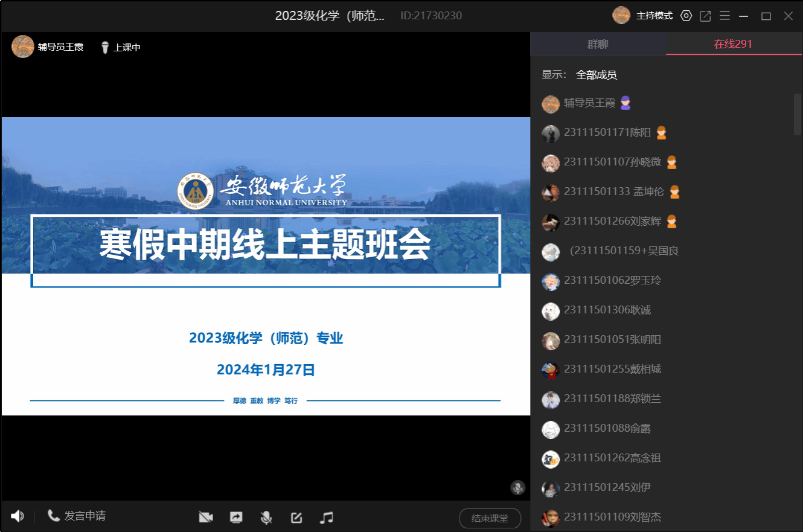This screenshot has height=532, width=803.
Task: Click the music note icon
Action: 327,518
